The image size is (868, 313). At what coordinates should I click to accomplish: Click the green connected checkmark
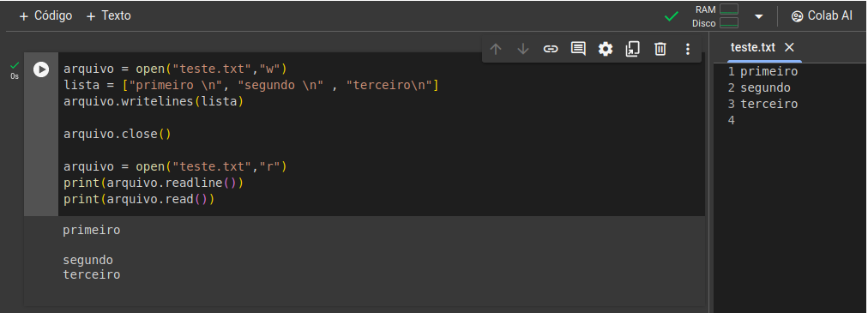[672, 16]
